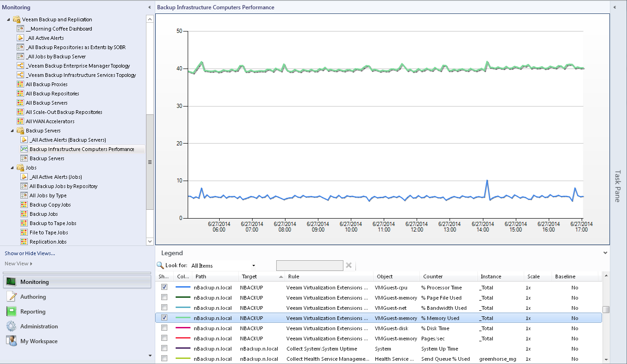627x364 pixels.
Task: Click the Look for magnifier icon
Action: pyautogui.click(x=160, y=265)
